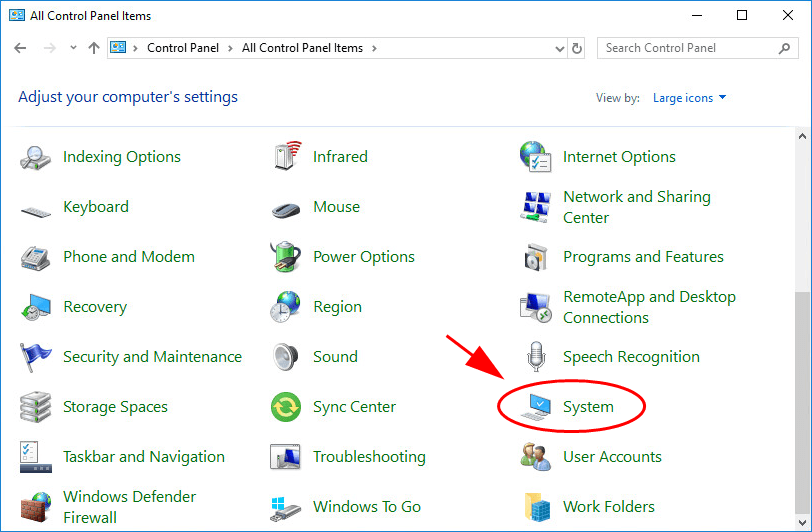Image resolution: width=812 pixels, height=532 pixels.
Task: Open the Network and Sharing Center link
Action: [637, 207]
